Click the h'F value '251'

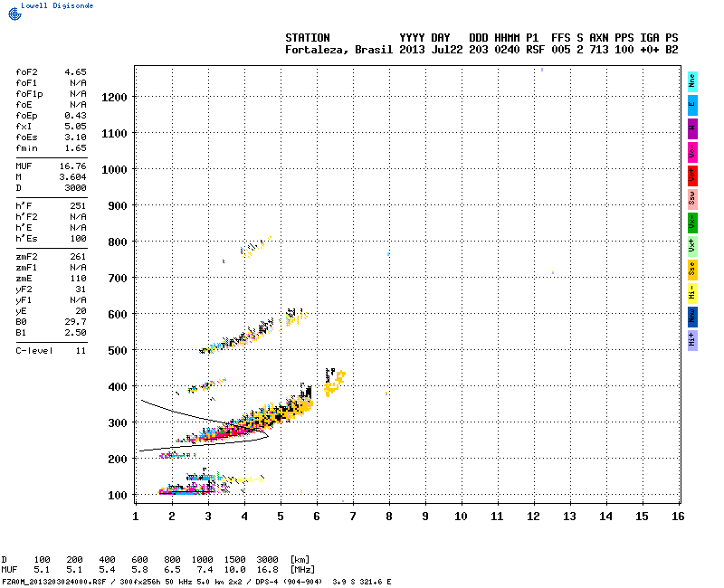pyautogui.click(x=78, y=206)
